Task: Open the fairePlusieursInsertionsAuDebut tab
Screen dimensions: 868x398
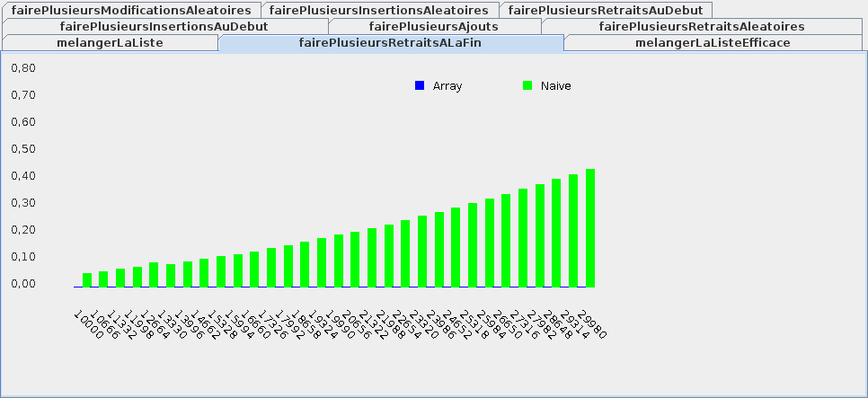Action: (x=164, y=26)
